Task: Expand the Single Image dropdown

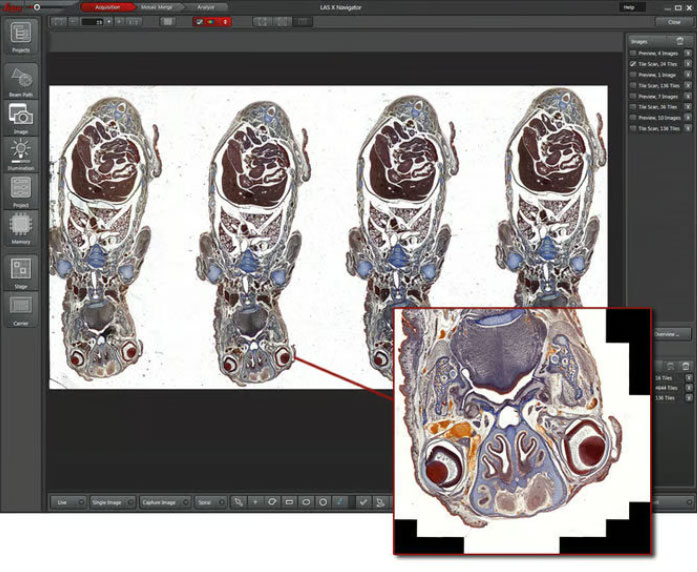Action: [111, 502]
